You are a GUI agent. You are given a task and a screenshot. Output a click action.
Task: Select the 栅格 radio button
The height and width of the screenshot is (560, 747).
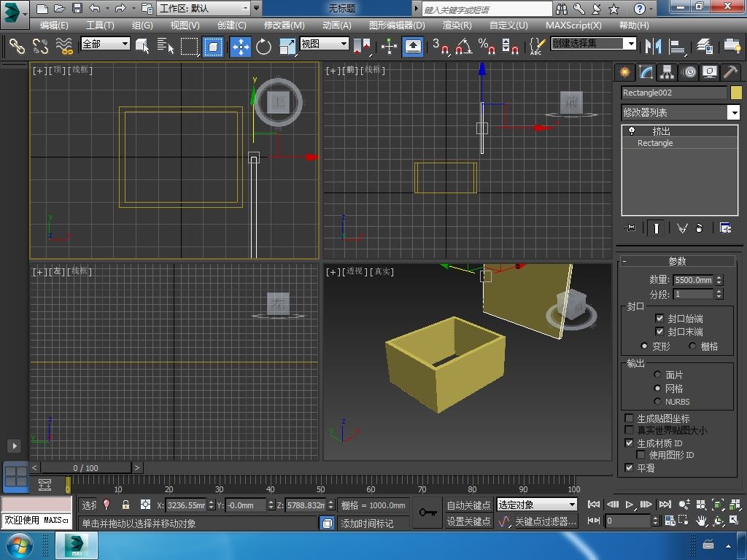point(693,346)
